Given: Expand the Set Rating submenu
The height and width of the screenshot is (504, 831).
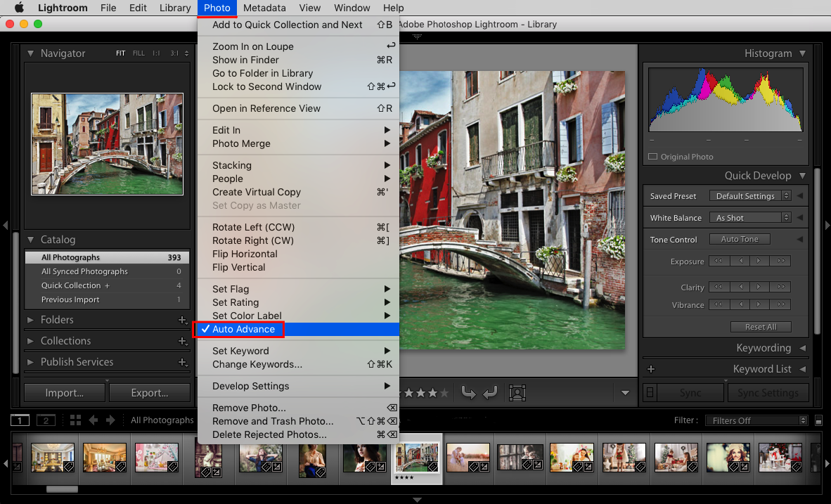Looking at the screenshot, I should click(298, 303).
